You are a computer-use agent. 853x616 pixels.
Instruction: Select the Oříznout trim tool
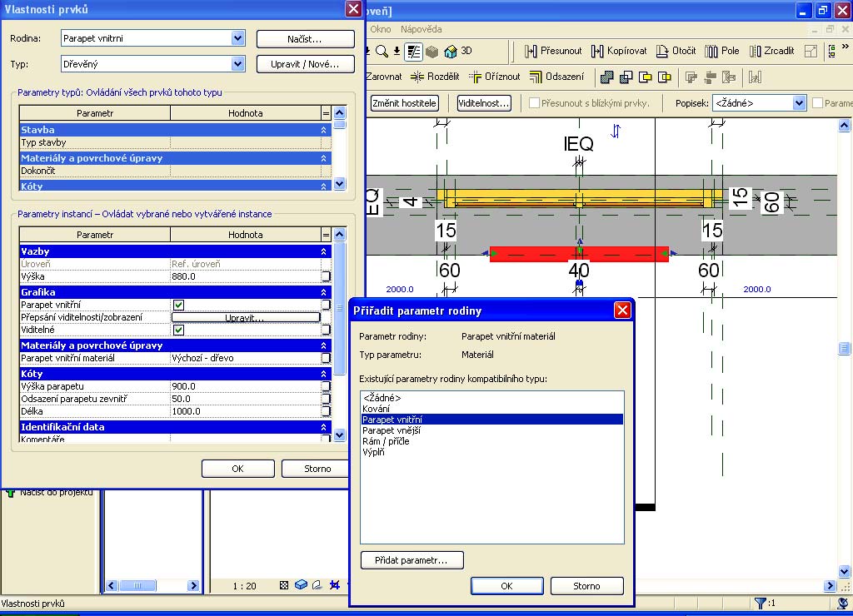[495, 77]
